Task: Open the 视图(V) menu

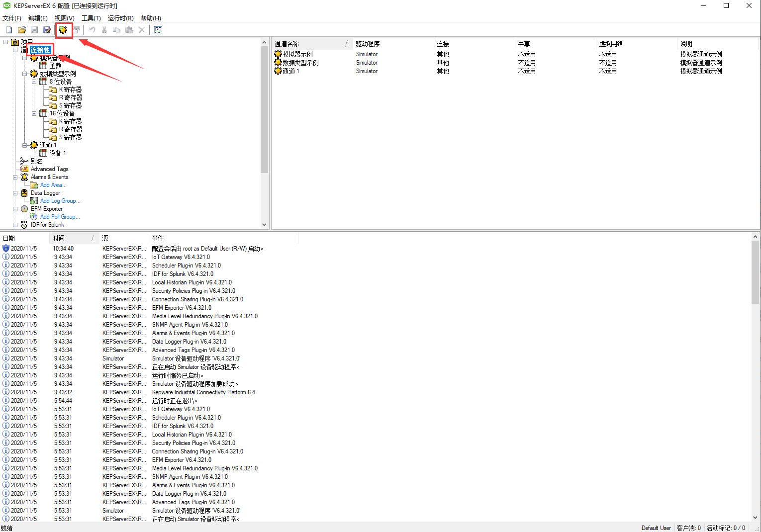Action: [64, 18]
